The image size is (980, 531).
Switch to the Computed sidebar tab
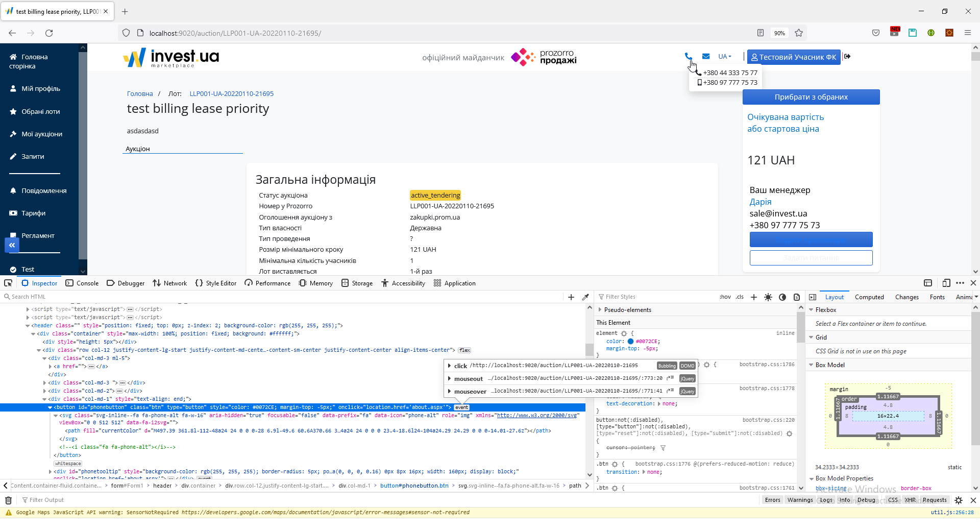(x=869, y=297)
